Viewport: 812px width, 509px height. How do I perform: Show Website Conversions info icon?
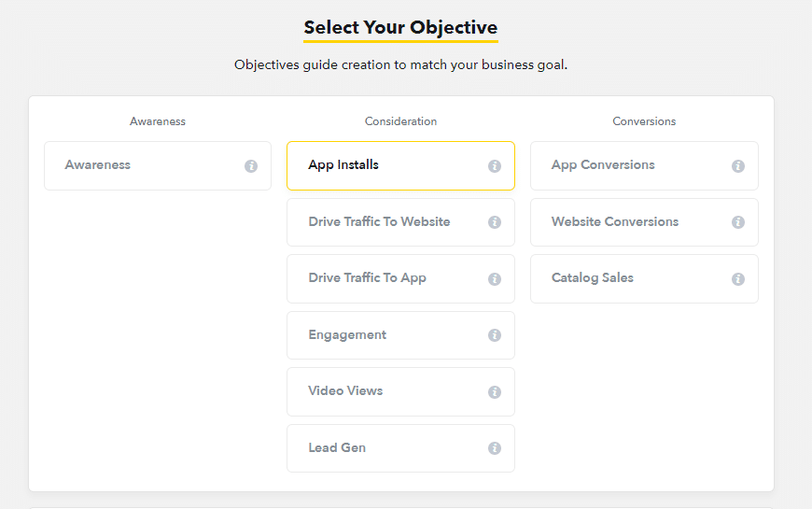[x=738, y=222]
